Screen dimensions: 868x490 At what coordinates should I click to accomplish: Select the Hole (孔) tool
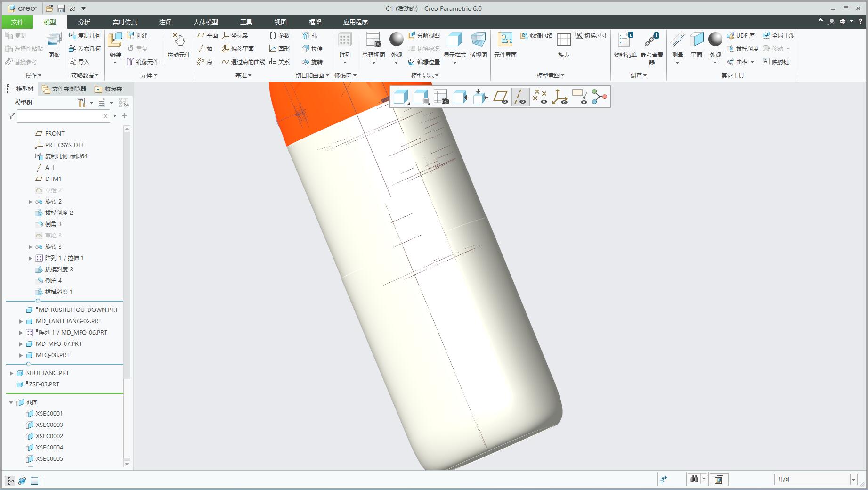click(x=310, y=36)
